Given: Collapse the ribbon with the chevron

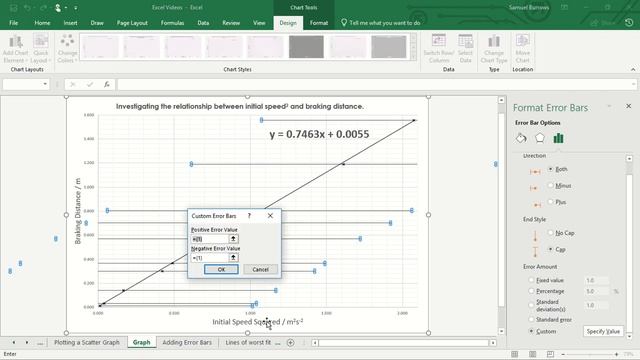Looking at the screenshot, I should coord(633,70).
